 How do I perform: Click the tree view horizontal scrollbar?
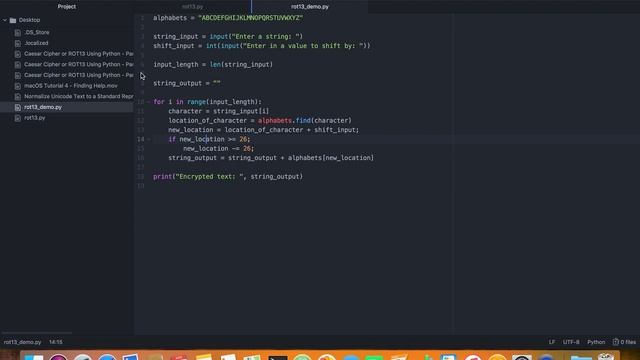[37, 333]
